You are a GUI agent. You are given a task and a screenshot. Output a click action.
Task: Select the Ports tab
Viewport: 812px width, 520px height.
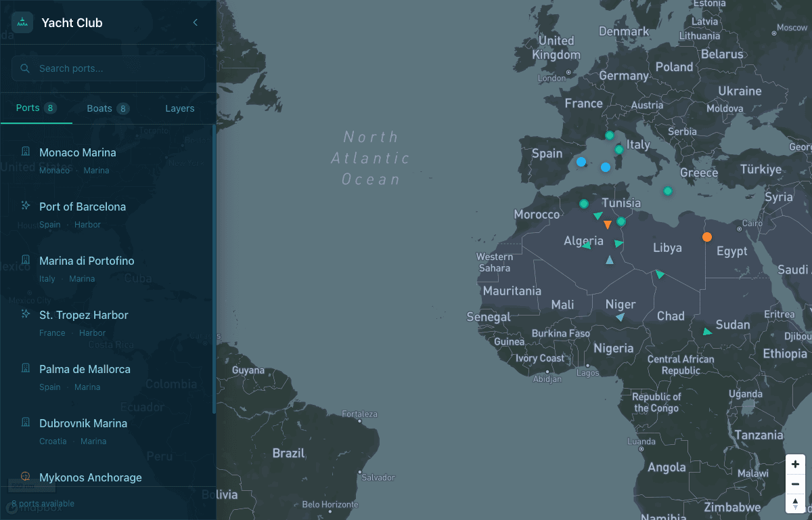pyautogui.click(x=36, y=108)
